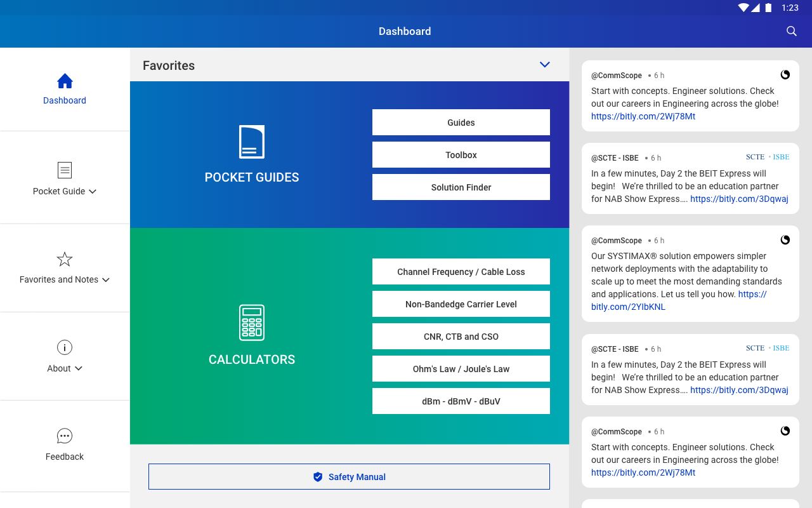This screenshot has height=508, width=812.
Task: Select the CNR, CTB and CSO calculator
Action: [461, 337]
